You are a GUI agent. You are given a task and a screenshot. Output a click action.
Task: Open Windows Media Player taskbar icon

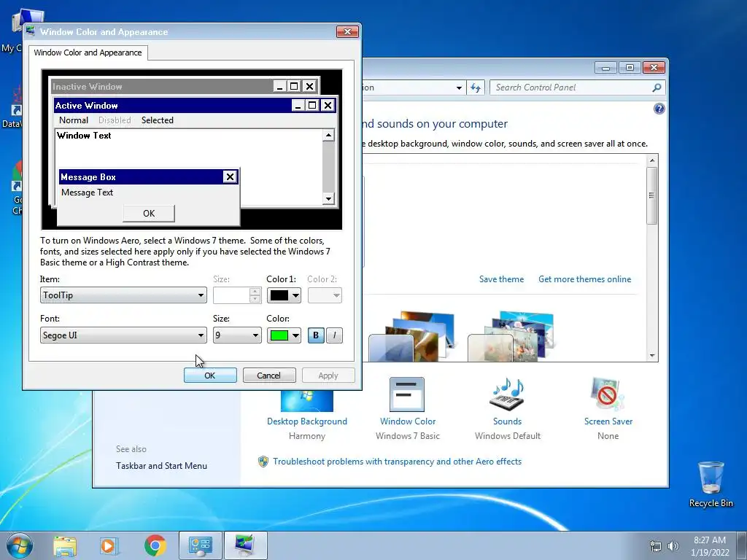coord(109,545)
